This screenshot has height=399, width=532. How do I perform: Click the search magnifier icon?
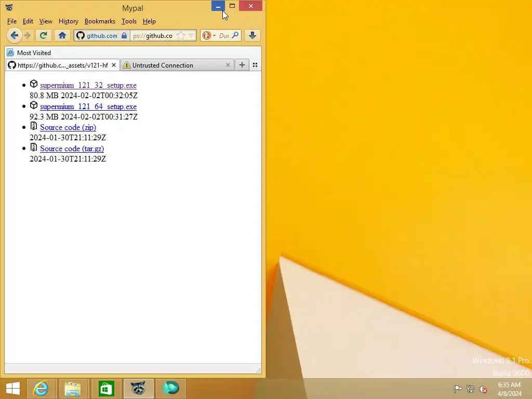coord(235,35)
